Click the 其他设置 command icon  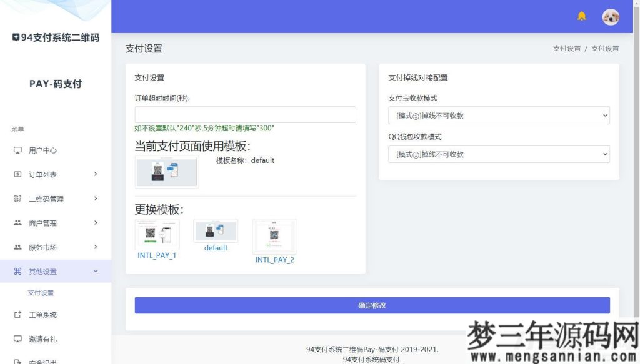click(19, 271)
